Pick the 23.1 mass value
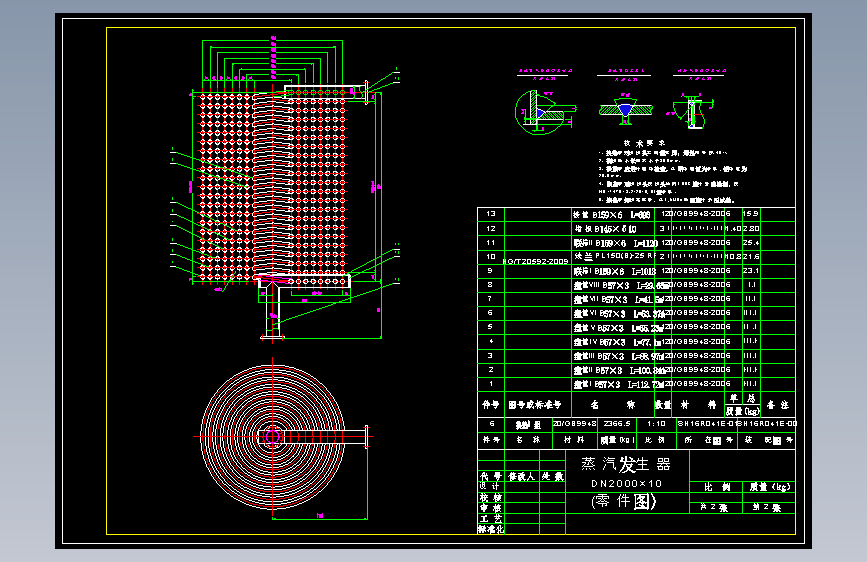The width and height of the screenshot is (867, 562). [750, 270]
